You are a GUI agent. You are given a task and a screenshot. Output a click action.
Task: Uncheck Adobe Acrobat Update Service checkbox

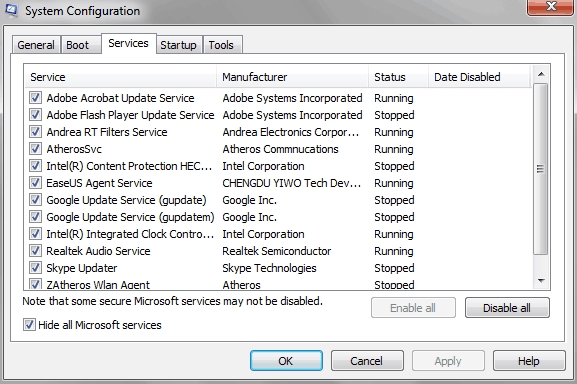point(35,98)
